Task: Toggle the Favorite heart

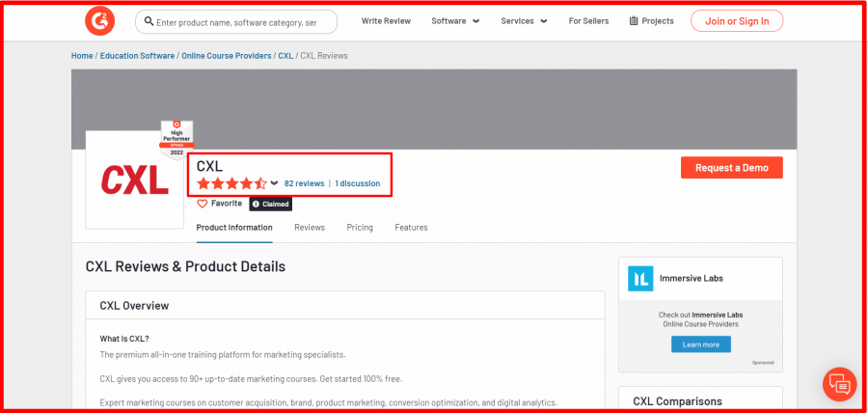Action: pyautogui.click(x=203, y=204)
